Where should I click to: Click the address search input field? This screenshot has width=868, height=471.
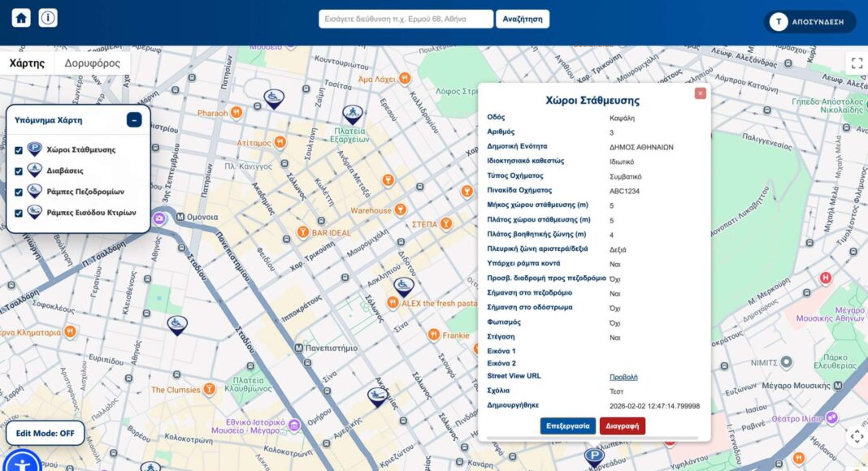[x=406, y=19]
